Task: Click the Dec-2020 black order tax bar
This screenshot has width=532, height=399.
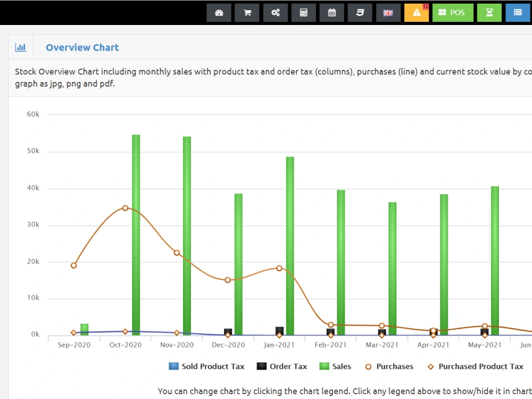Action: point(228,332)
